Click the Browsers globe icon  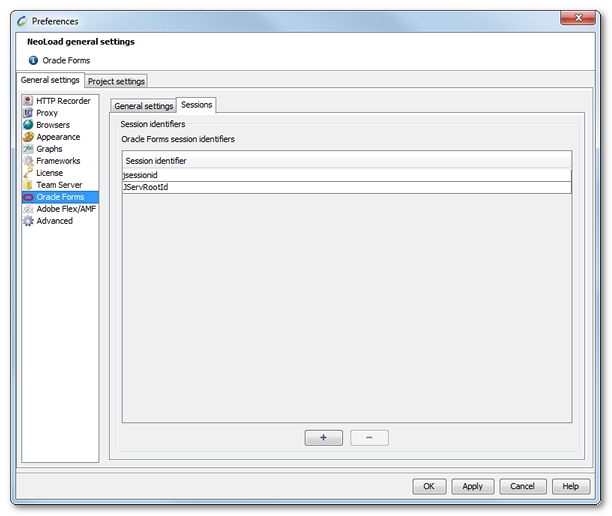click(28, 125)
